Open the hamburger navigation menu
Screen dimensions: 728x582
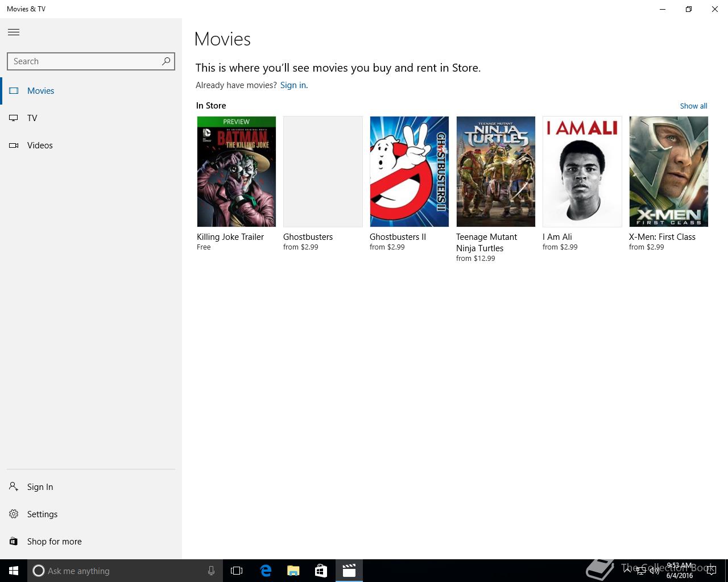[14, 32]
